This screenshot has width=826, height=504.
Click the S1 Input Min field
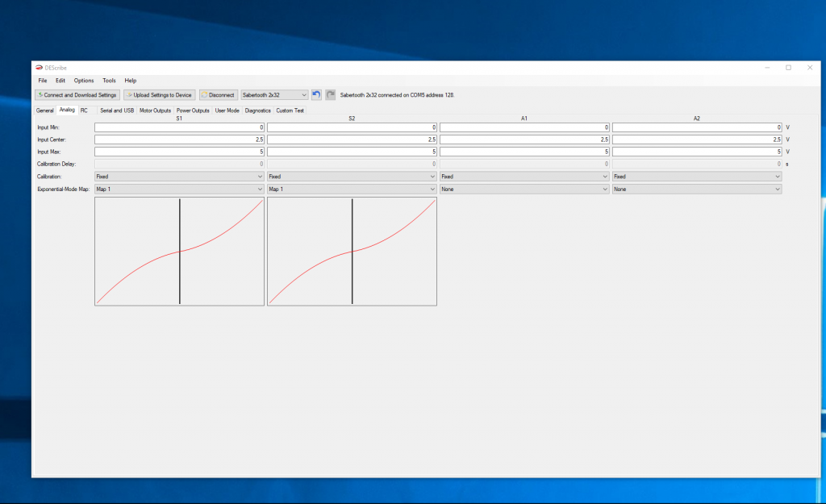[x=179, y=127]
